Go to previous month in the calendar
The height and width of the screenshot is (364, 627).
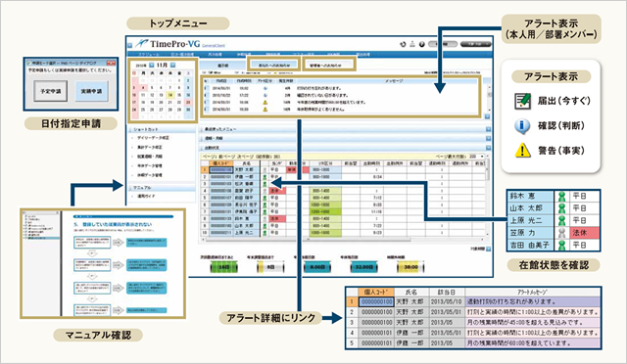[152, 65]
